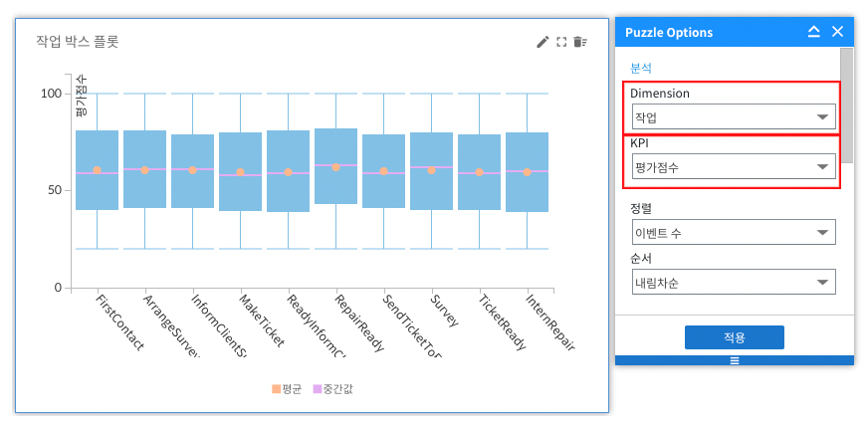The image size is (868, 428).
Task: Toggle the 평균 legend series
Action: (x=287, y=388)
